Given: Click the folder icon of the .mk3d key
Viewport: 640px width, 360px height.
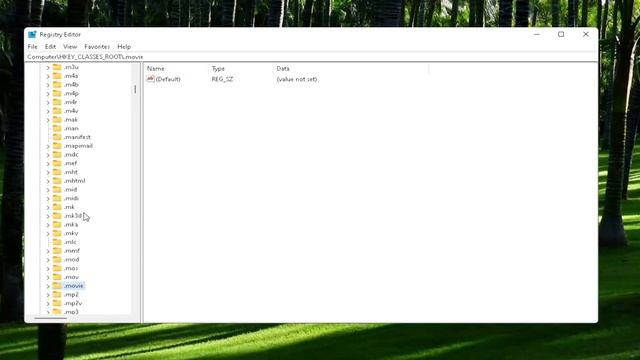Looking at the screenshot, I should point(57,216).
